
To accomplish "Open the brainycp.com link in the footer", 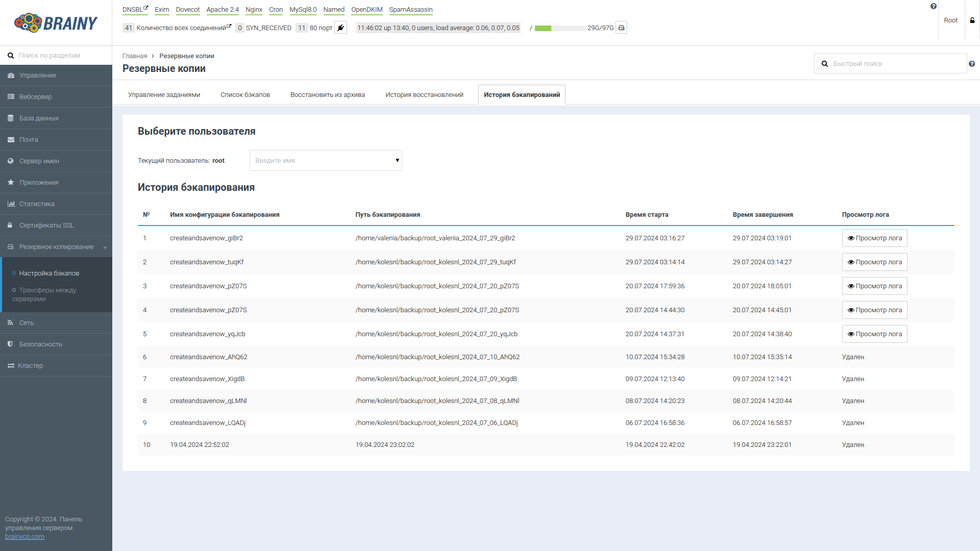I will 24,536.
